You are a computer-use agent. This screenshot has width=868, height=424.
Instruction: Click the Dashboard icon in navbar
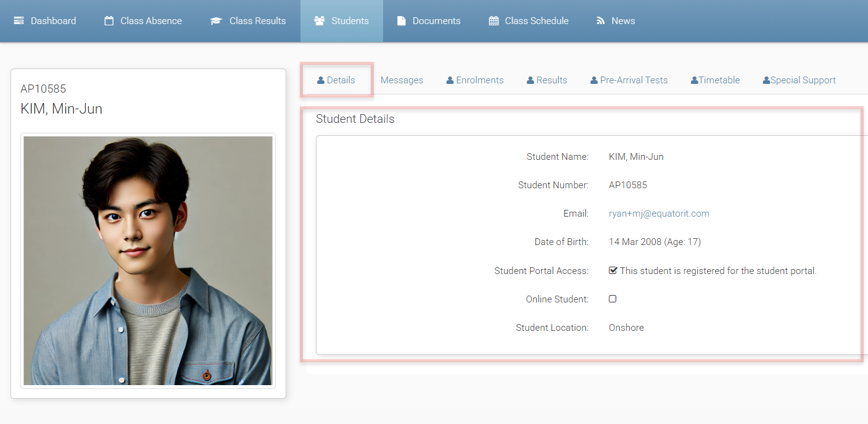point(19,21)
